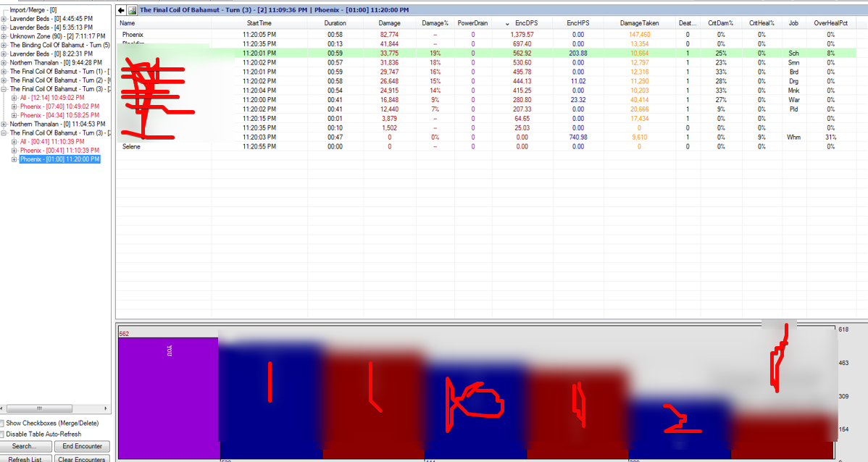
Task: Click the Brd job cell
Action: click(793, 72)
